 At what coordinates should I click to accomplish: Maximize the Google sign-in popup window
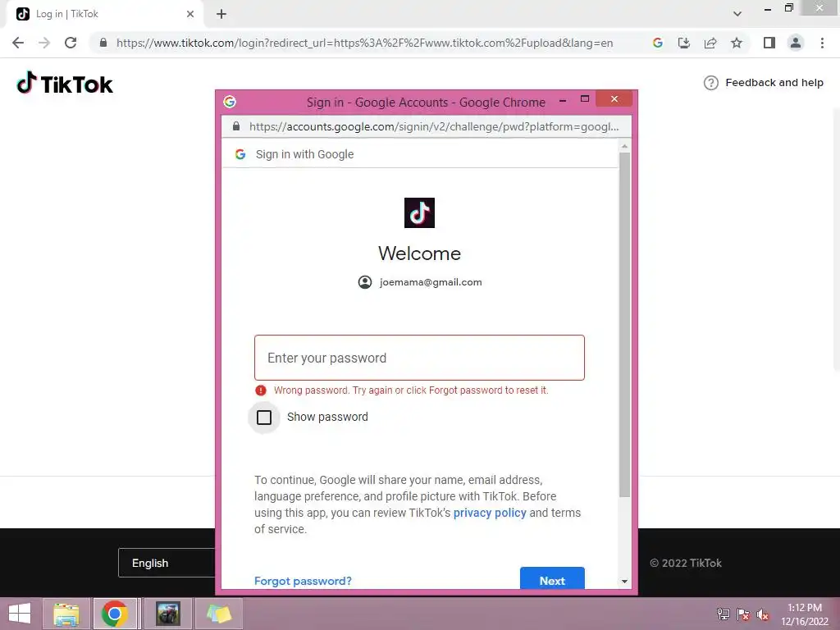pos(585,99)
